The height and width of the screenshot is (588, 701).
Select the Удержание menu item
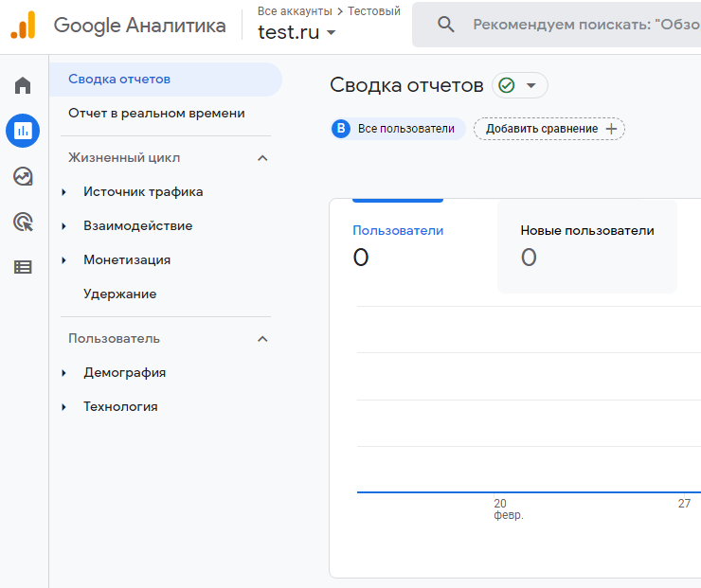pos(120,294)
